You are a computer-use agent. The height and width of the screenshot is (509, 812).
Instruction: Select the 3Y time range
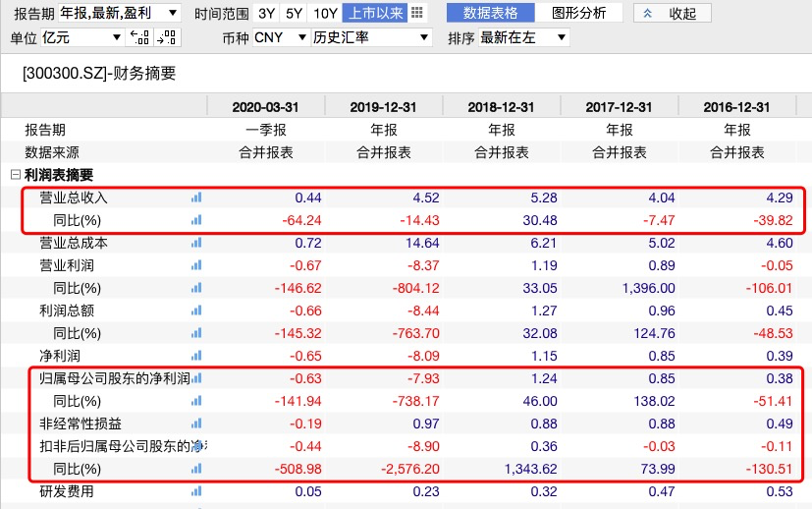pyautogui.click(x=266, y=13)
